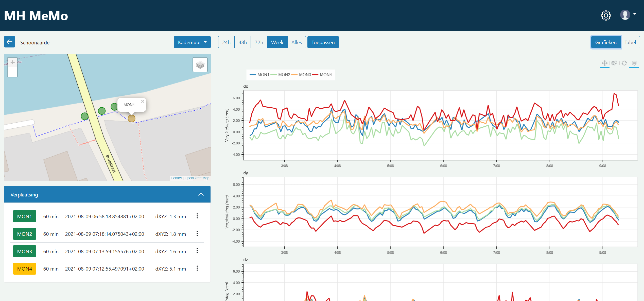The width and height of the screenshot is (644, 301).
Task: Toggle MON2 series in chart legend
Action: [280, 75]
